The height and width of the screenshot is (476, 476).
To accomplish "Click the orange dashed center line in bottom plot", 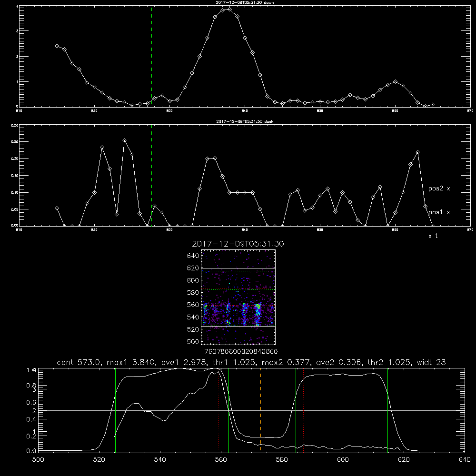I will (x=260, y=410).
